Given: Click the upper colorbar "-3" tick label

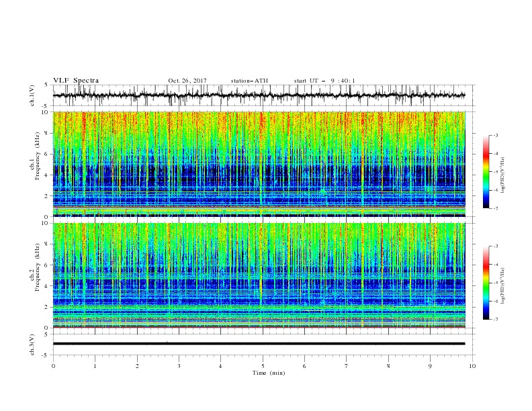Looking at the screenshot, I should [x=496, y=135].
